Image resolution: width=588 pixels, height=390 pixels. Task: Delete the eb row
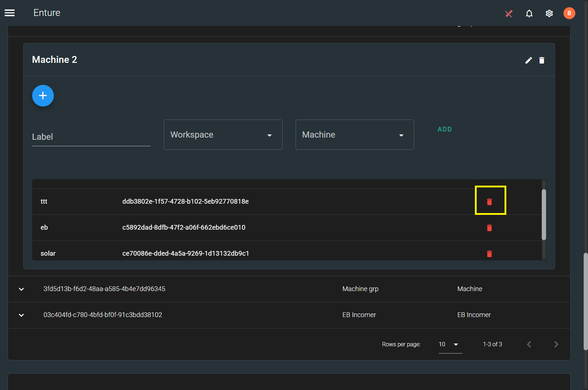[x=489, y=228]
